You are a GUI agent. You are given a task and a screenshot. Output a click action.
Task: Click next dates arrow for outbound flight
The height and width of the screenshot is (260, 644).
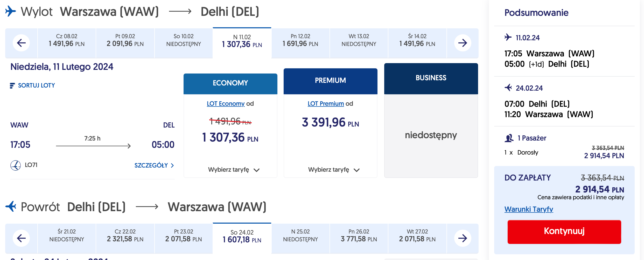[x=463, y=43]
